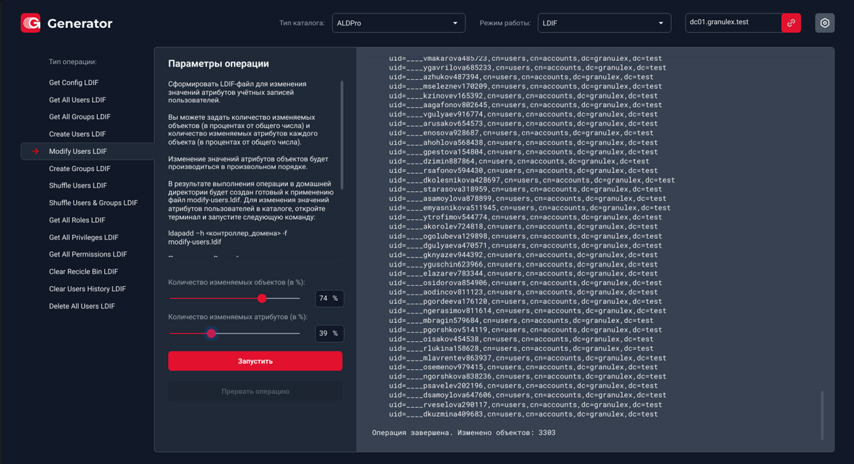Click the ldapadd command text
Viewport: 854px width, 464px height.
228,238
